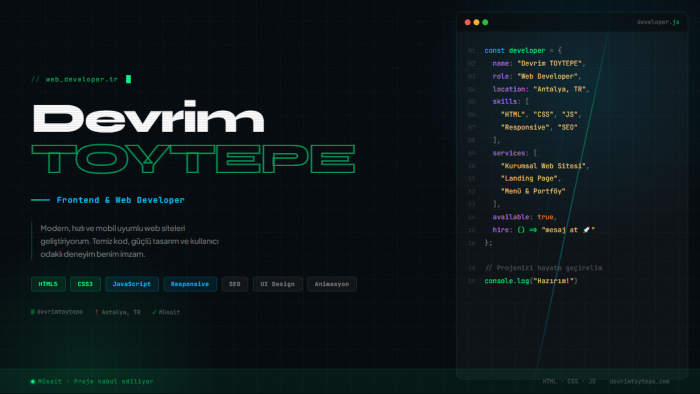
Task: Click the developer.js file name in title bar
Action: click(658, 22)
